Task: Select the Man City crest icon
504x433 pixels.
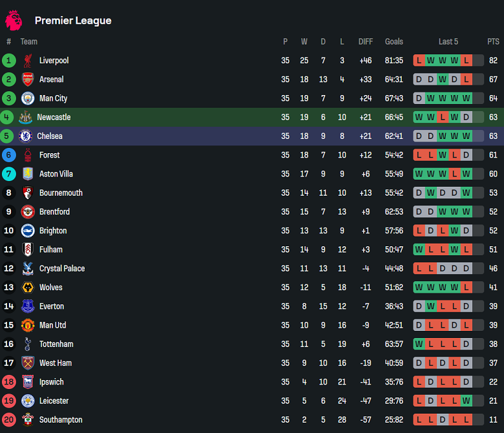Action: click(28, 98)
